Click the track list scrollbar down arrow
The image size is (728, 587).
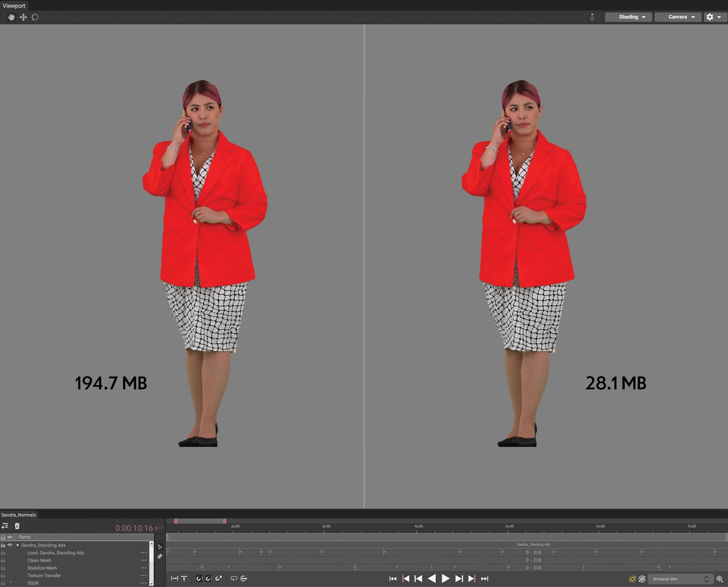[151, 584]
